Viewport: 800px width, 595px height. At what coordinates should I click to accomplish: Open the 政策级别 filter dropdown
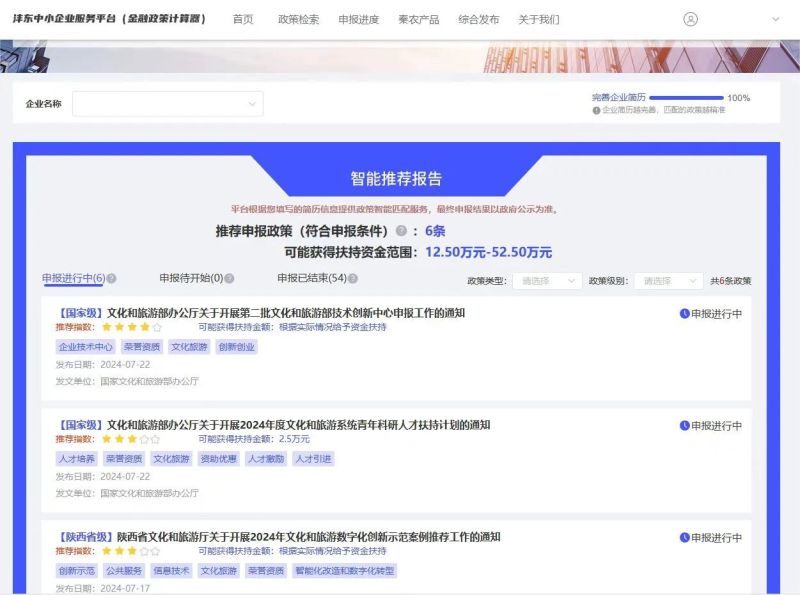(668, 282)
